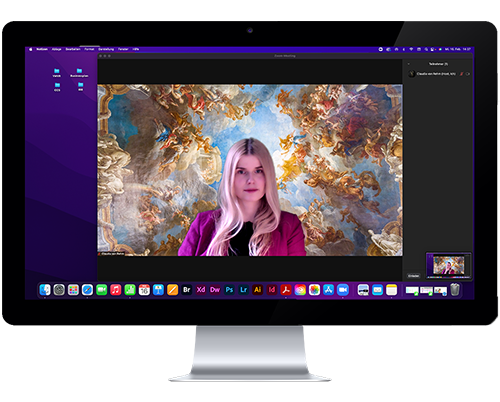Image resolution: width=500 pixels, height=402 pixels.
Task: Open InDesign from the dock
Action: coord(272,290)
